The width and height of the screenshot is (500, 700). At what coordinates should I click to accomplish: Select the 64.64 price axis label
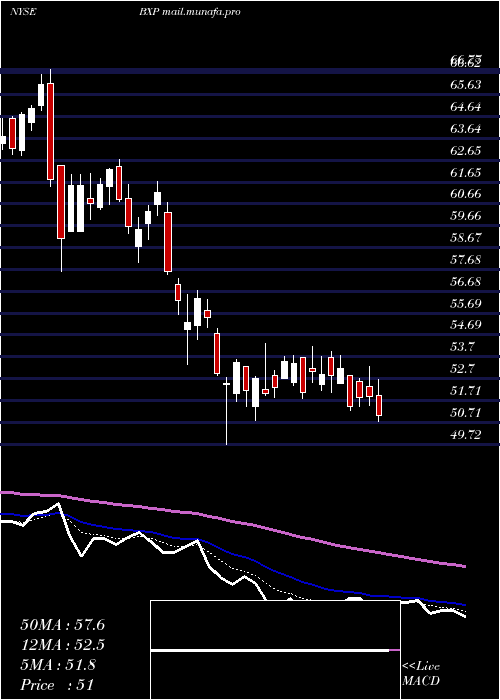[466, 107]
